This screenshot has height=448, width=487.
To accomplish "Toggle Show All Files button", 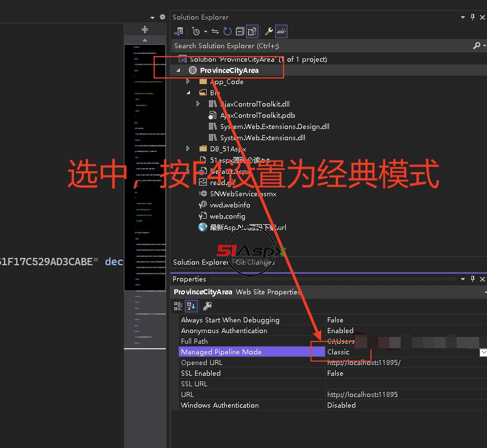I will [252, 31].
